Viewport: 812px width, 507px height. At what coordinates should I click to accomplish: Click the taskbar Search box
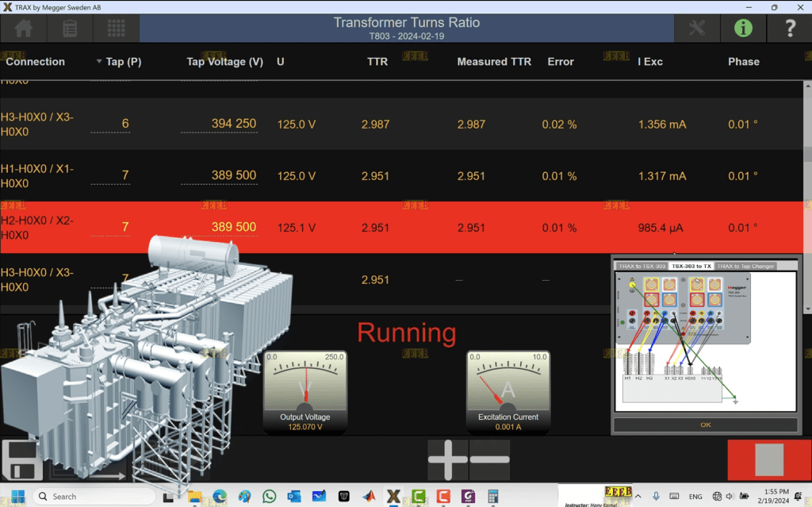point(94,496)
